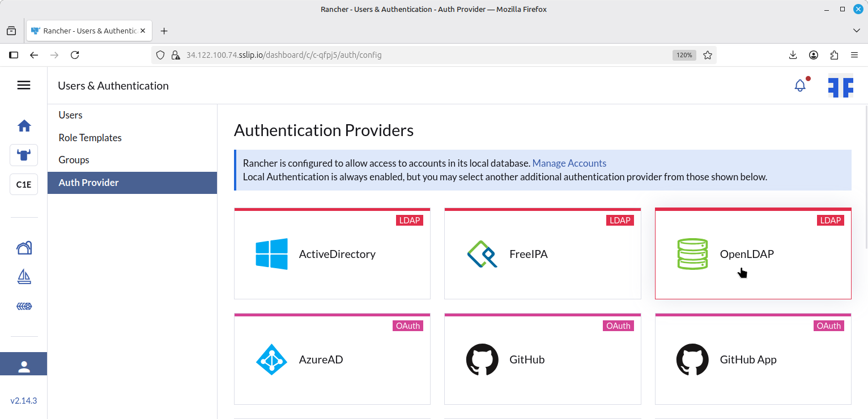This screenshot has height=419, width=868.
Task: Close the Rancher browser tab
Action: point(144,31)
